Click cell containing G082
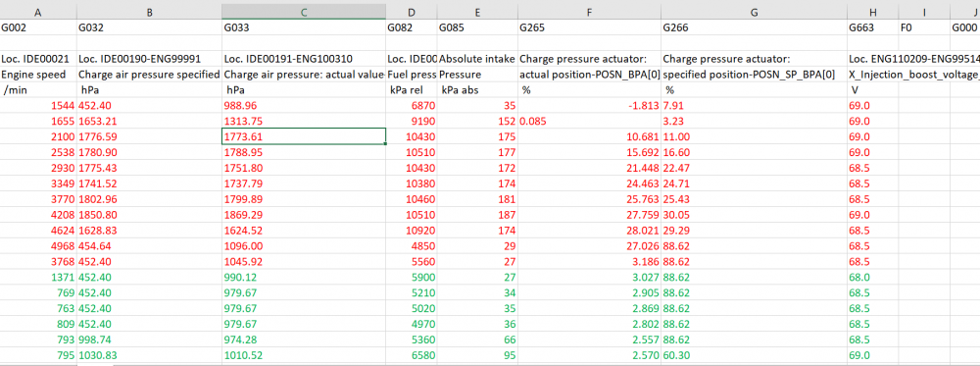Image resolution: width=980 pixels, height=366 pixels. coord(412,27)
